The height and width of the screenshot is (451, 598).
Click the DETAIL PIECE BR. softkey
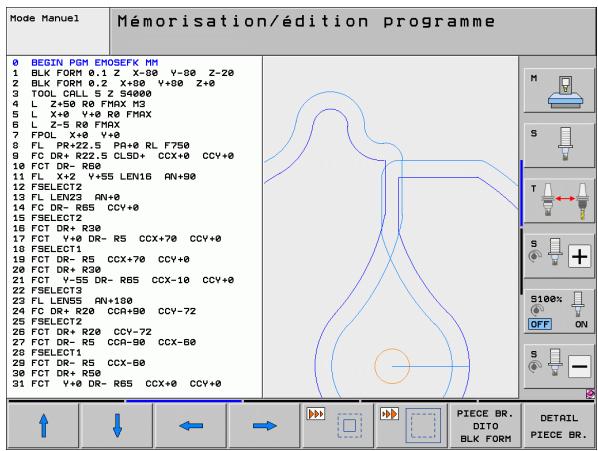coord(559,425)
